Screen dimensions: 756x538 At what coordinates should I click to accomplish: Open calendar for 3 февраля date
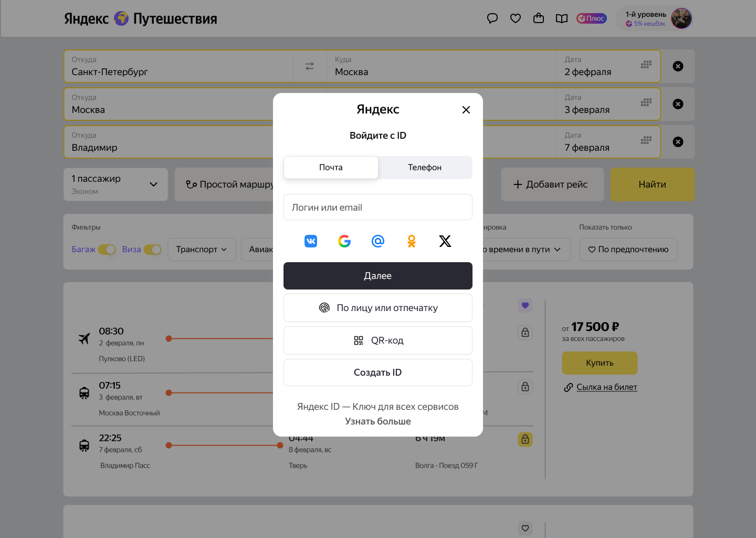646,102
